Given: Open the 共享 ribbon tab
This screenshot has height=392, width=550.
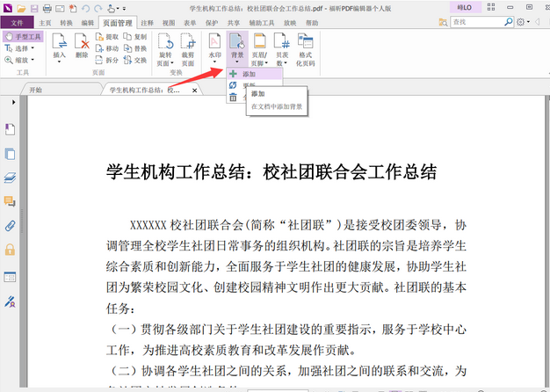Looking at the screenshot, I should tap(233, 23).
